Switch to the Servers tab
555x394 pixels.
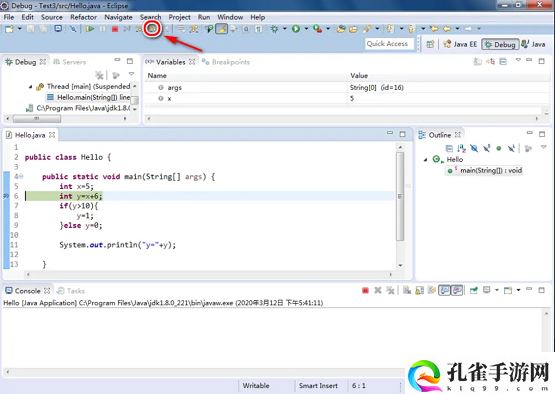click(70, 62)
